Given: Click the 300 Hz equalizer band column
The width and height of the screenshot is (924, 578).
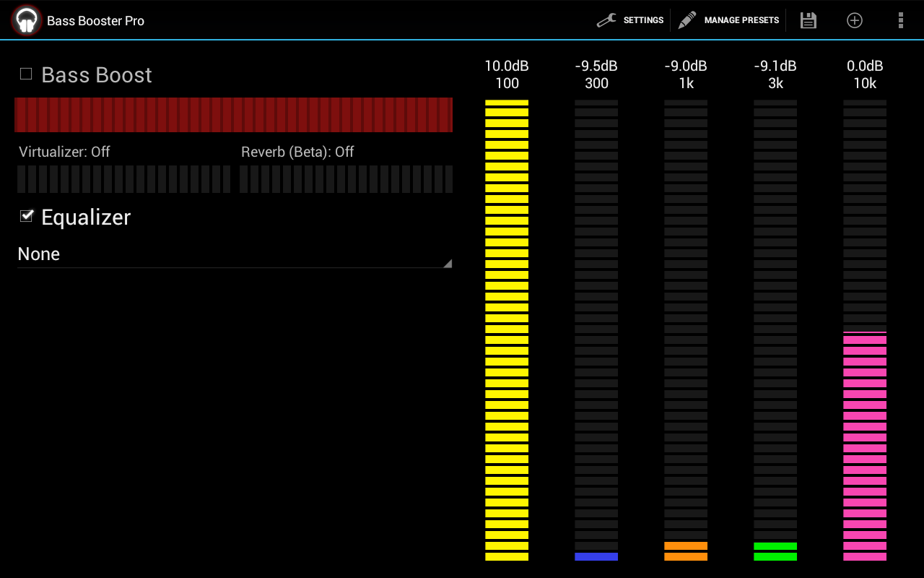Looking at the screenshot, I should click(x=596, y=329).
